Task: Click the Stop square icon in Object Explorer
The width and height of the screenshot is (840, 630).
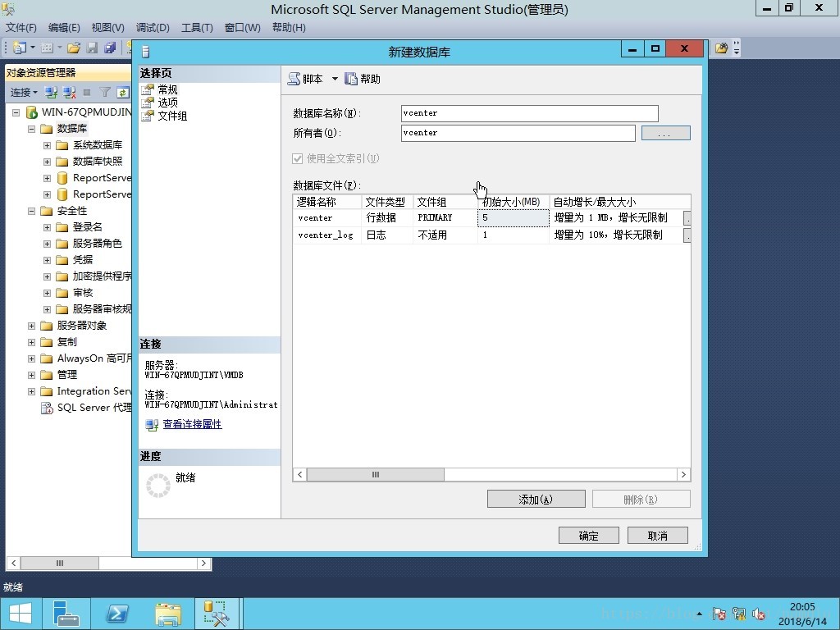Action: (x=87, y=92)
